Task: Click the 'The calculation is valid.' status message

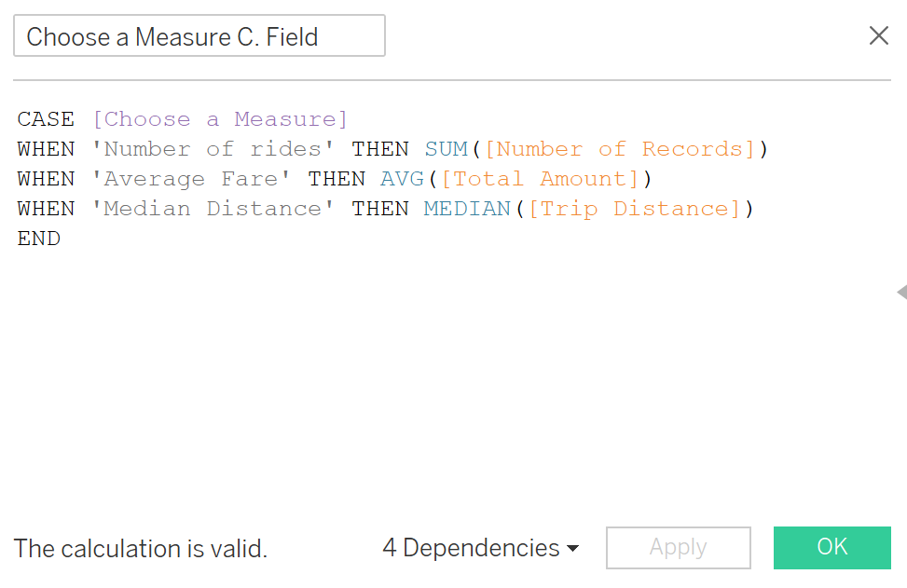Action: tap(141, 549)
